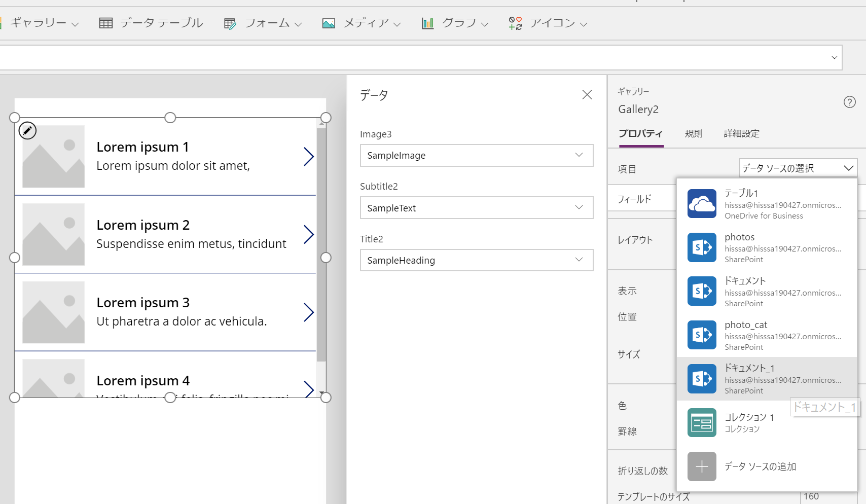Image resolution: width=866 pixels, height=504 pixels.
Task: Click the SharePoint icon next to photos
Action: point(702,247)
